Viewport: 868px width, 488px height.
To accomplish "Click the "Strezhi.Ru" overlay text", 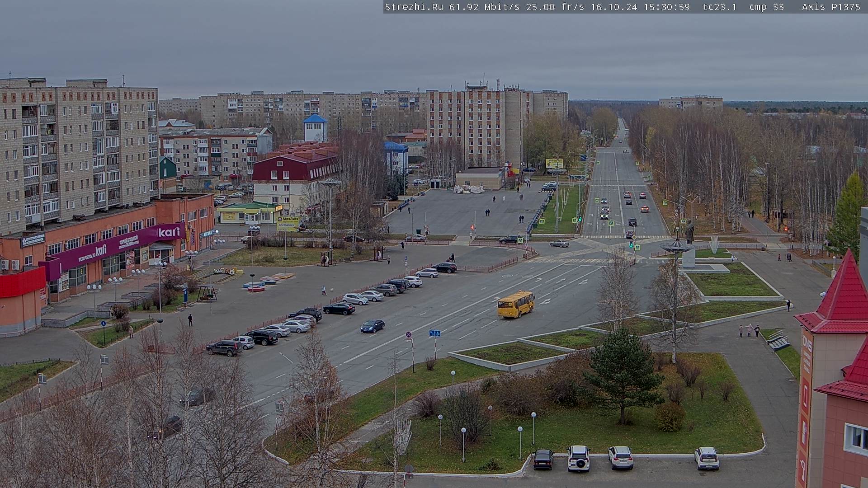I will point(414,7).
